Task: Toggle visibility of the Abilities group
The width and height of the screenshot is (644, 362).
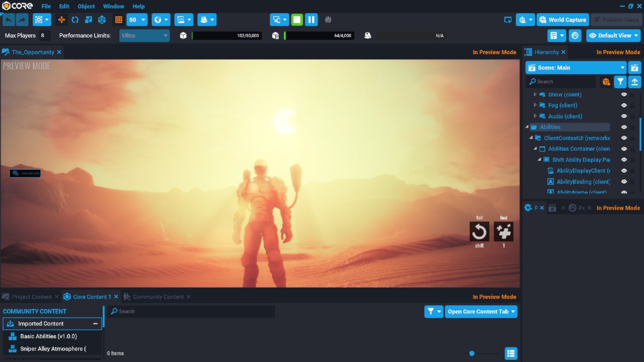Action: pos(624,127)
